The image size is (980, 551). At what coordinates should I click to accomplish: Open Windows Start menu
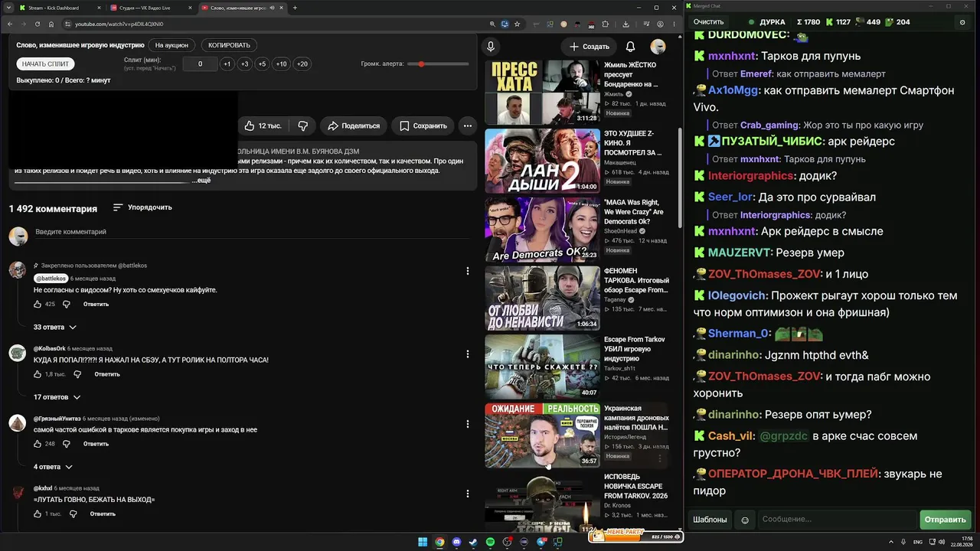click(423, 542)
